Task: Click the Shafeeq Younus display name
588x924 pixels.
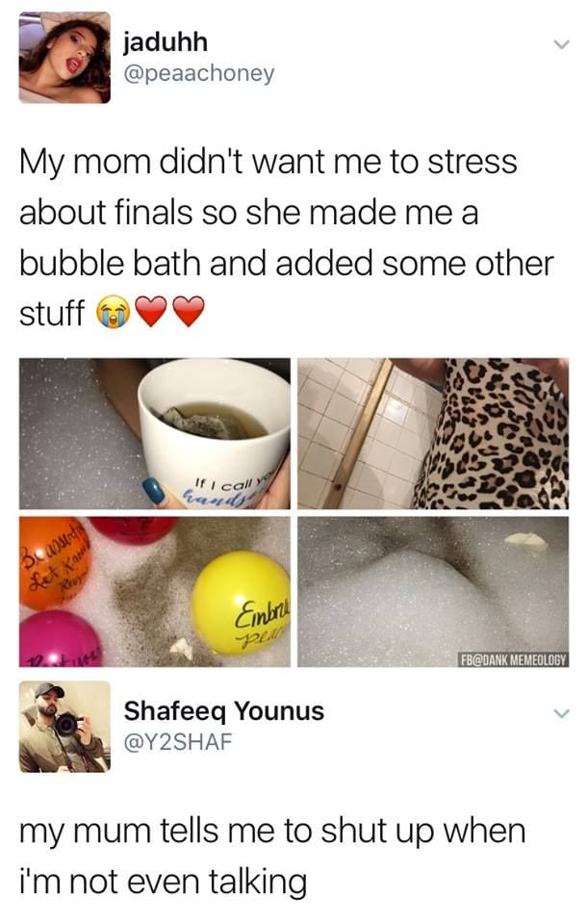Action: coord(224,711)
